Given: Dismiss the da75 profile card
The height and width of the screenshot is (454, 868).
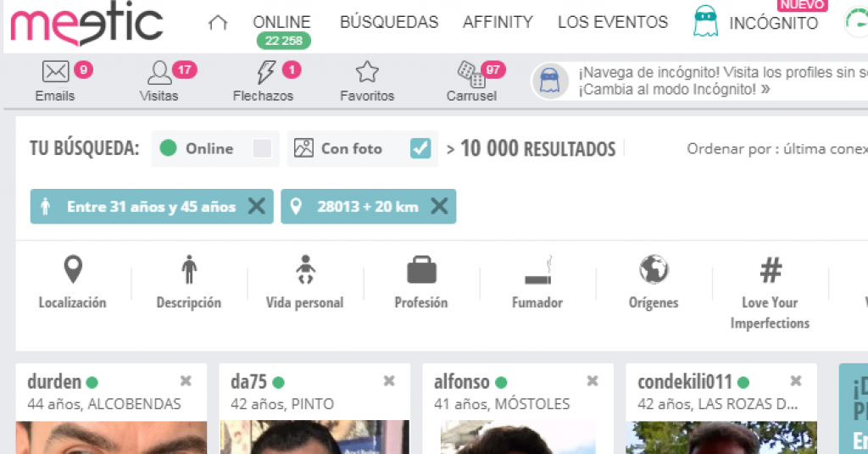Looking at the screenshot, I should coord(389,380).
